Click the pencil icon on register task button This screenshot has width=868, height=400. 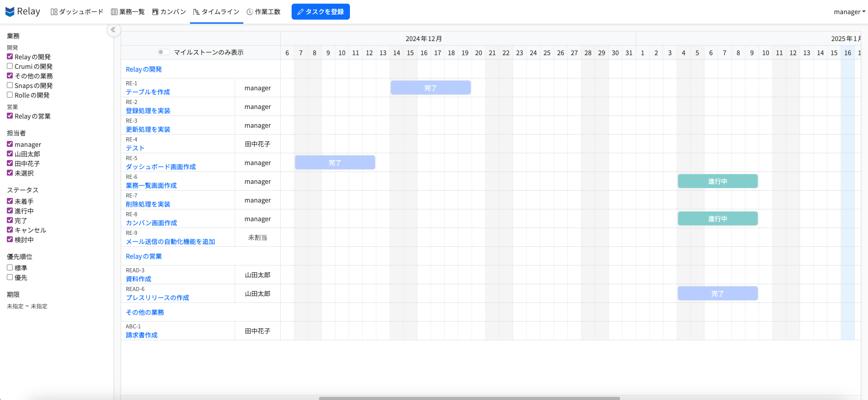[x=300, y=12]
